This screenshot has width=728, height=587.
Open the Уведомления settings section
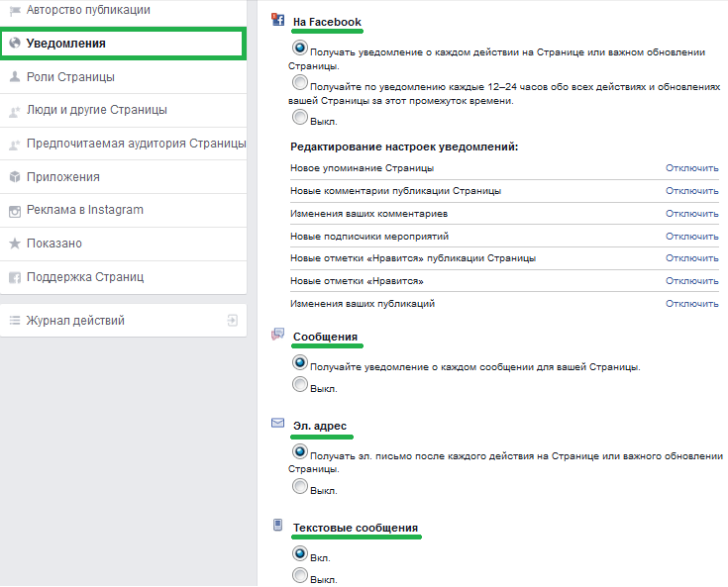(x=123, y=44)
